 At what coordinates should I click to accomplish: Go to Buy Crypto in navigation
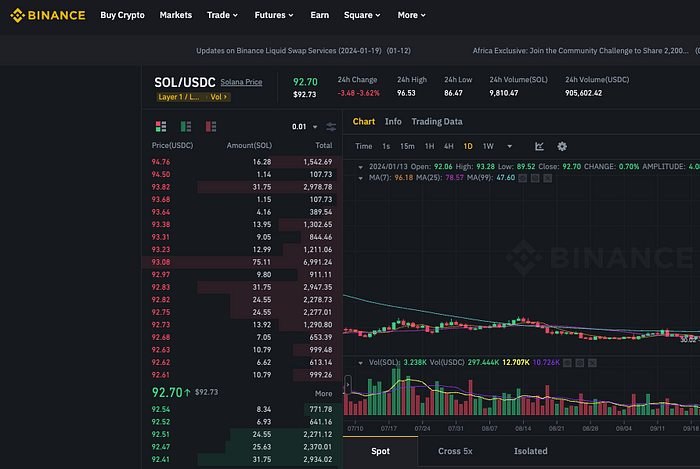[x=122, y=15]
